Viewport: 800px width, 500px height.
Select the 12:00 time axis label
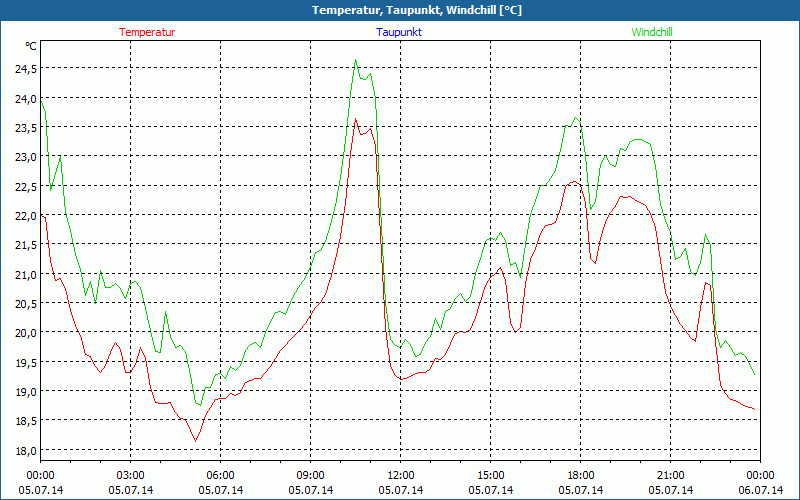point(400,475)
